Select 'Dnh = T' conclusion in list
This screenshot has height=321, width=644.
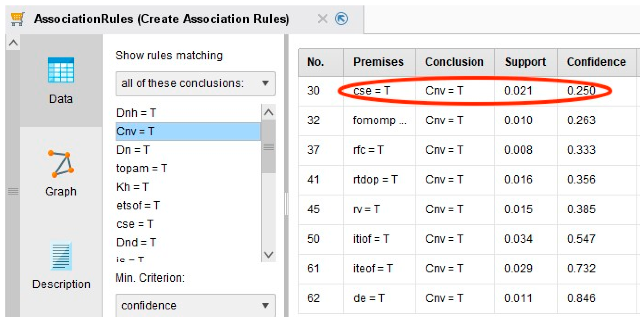(136, 113)
